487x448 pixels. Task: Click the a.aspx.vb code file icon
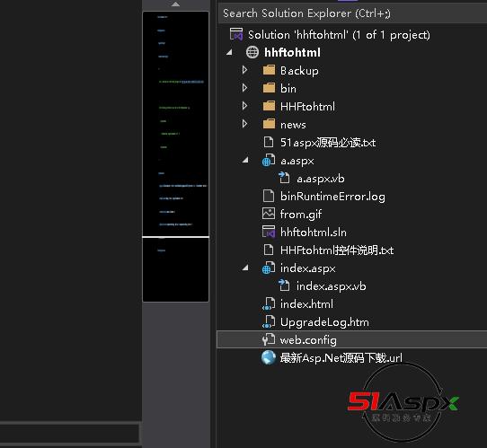(284, 178)
